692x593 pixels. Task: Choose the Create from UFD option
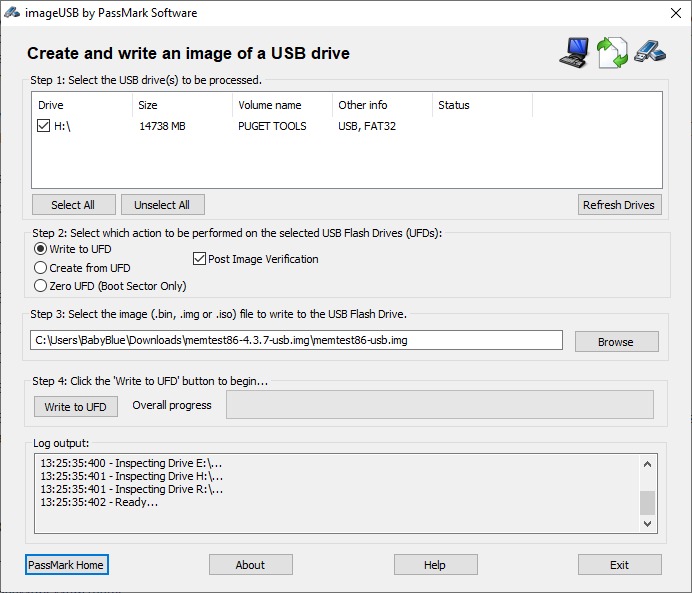pos(41,268)
